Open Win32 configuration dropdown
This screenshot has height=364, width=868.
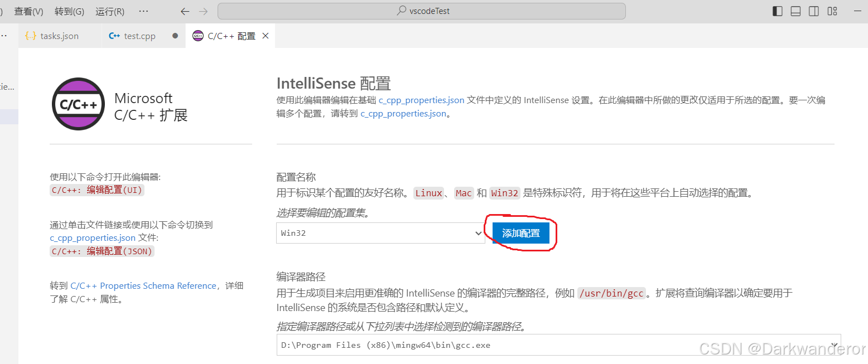click(x=380, y=233)
